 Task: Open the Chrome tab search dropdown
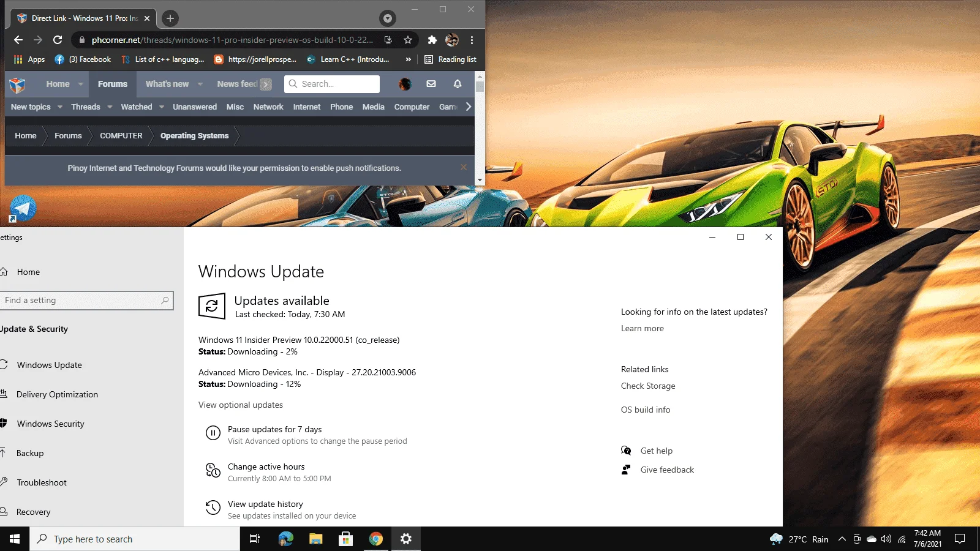[x=388, y=18]
